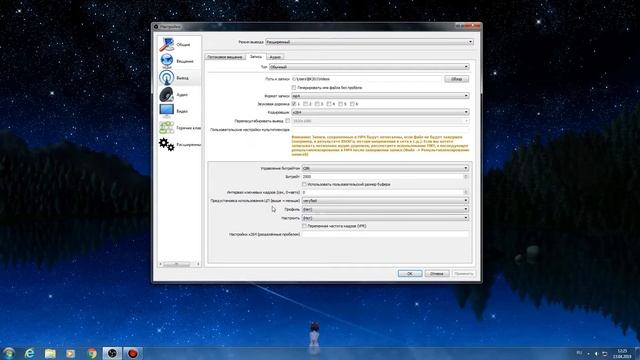The height and width of the screenshot is (360, 640).
Task: Enable audio track 4 checkbox
Action: coord(329,104)
